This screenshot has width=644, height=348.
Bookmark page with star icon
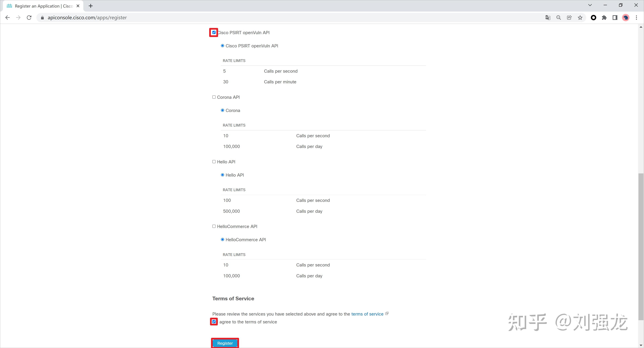tap(580, 17)
